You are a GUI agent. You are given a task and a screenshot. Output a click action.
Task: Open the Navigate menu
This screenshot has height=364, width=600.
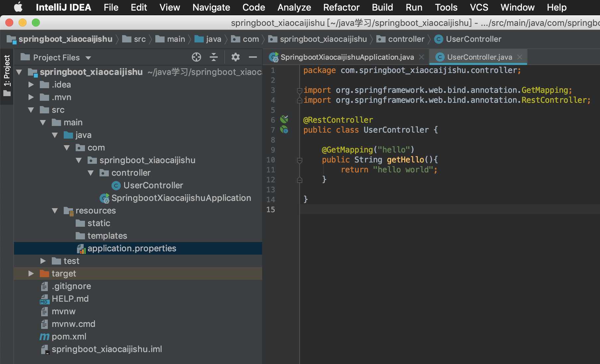[x=211, y=7]
